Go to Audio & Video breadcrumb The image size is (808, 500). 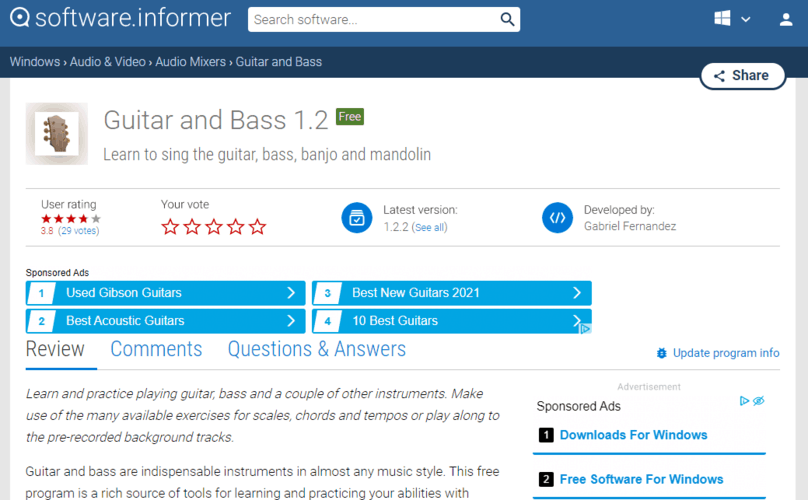[108, 62]
